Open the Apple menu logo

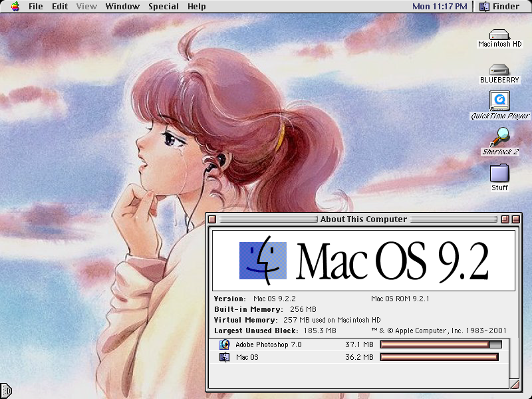(15, 7)
